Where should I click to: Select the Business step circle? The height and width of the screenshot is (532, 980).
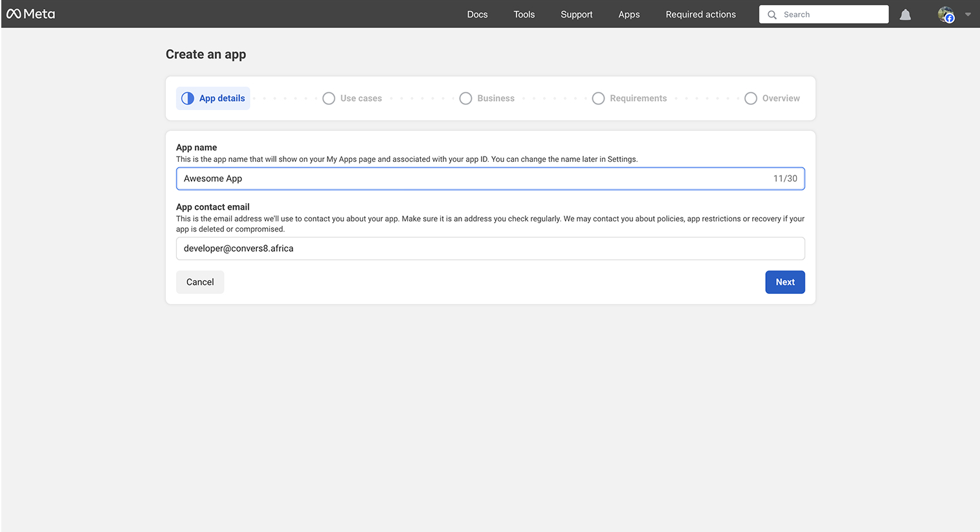click(465, 98)
